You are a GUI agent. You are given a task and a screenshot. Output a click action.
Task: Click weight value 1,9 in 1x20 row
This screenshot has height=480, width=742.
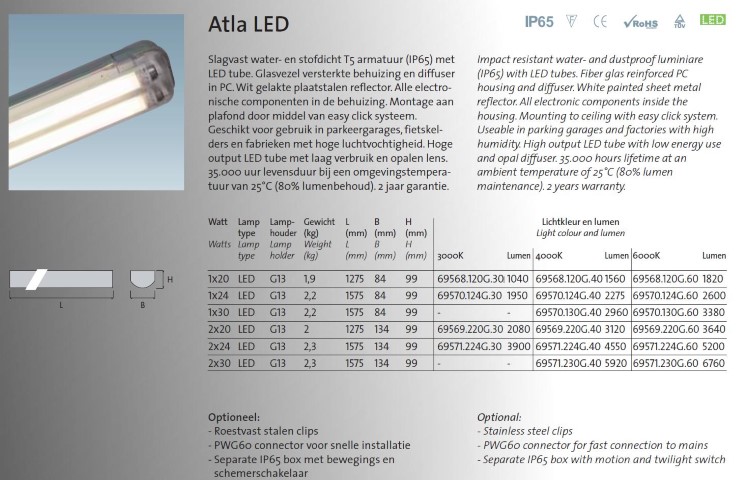coord(309,279)
